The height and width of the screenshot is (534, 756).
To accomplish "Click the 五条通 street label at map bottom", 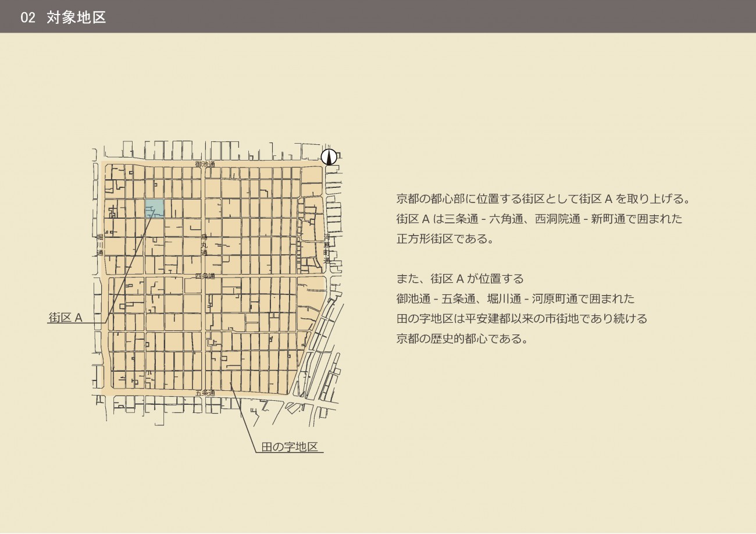I will [205, 393].
